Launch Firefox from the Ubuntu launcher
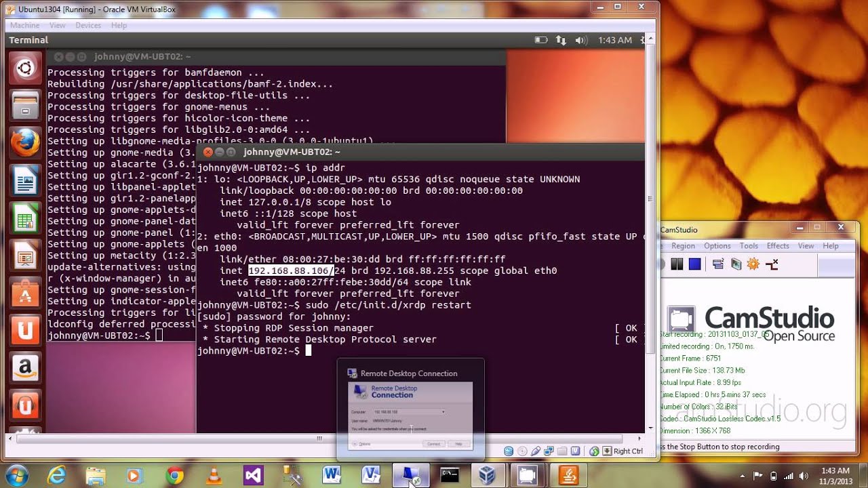Screen dimensions: 868x488 coord(26,142)
